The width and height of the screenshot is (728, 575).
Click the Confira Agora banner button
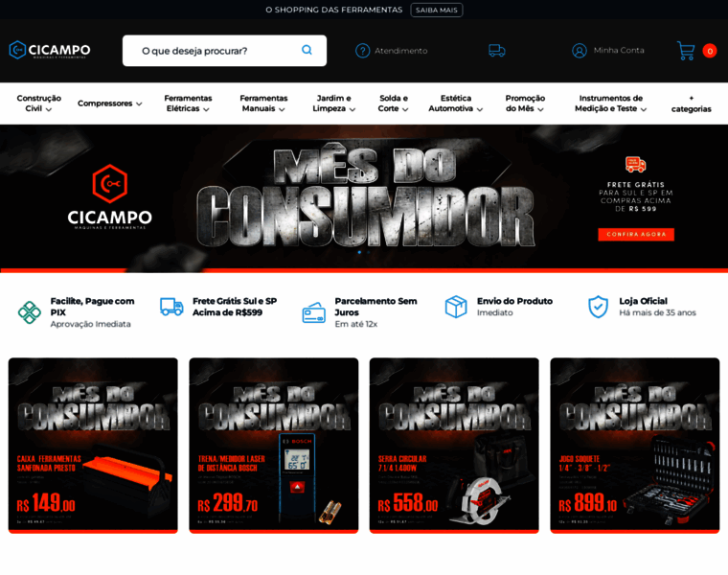(636, 234)
